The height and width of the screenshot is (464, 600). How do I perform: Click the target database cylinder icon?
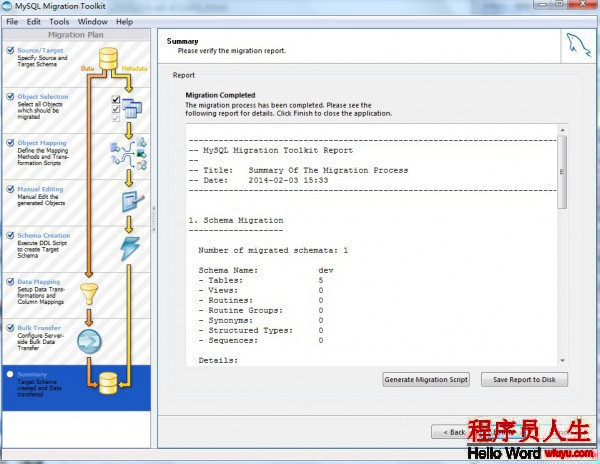tap(108, 383)
